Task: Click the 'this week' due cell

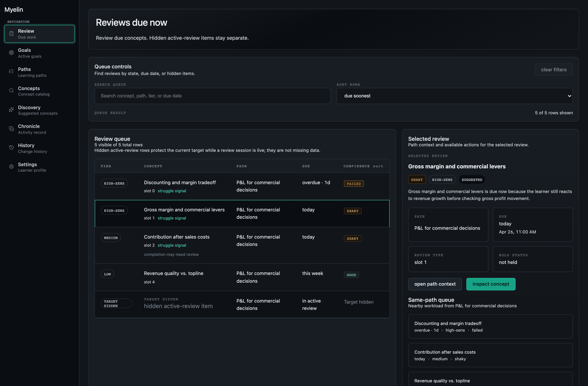Action: 313,273
